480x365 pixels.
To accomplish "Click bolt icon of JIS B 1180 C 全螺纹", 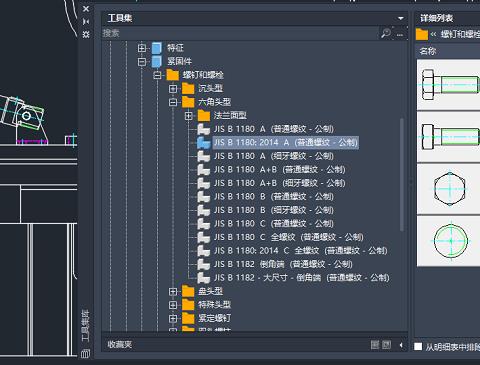I will point(203,237).
